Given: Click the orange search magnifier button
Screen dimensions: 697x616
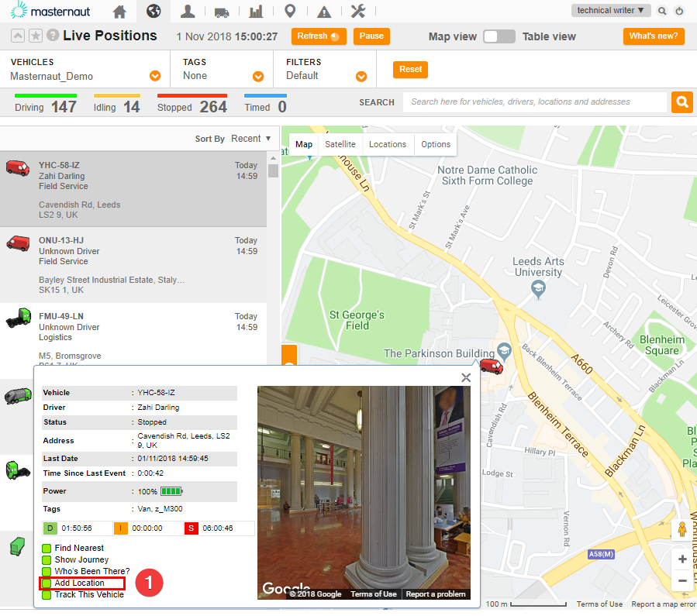Looking at the screenshot, I should [x=682, y=102].
